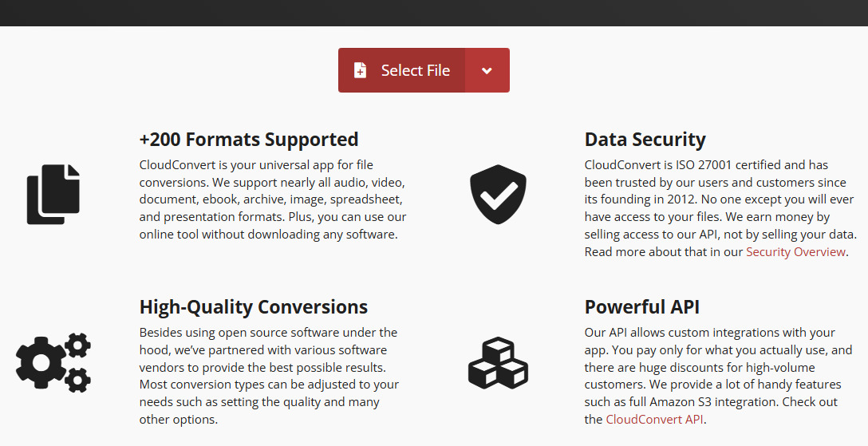Click the shield checkmark Data Security icon

(498, 195)
